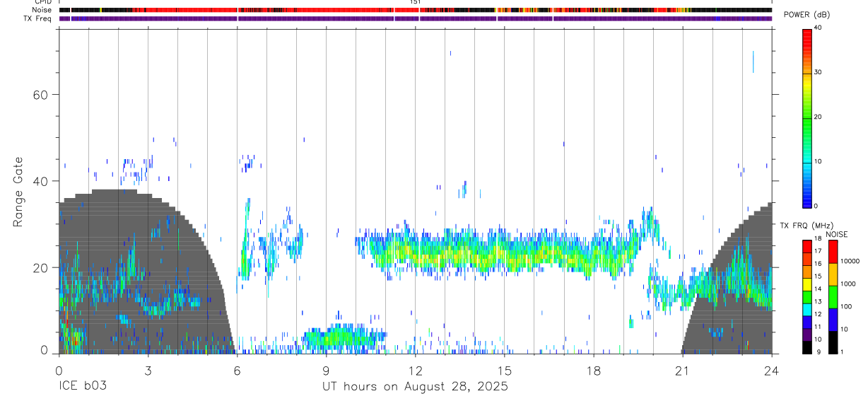Click the 1000 label on noise legend
This screenshot has height=401, width=868.
click(x=847, y=284)
